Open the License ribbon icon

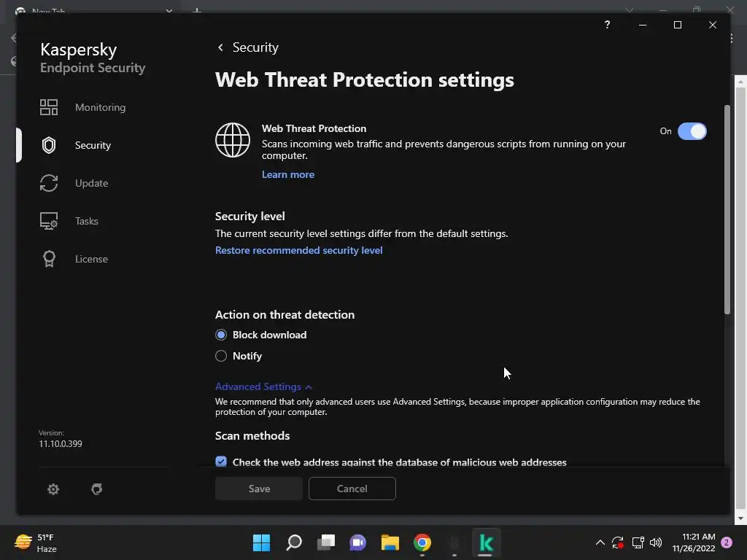point(49,259)
